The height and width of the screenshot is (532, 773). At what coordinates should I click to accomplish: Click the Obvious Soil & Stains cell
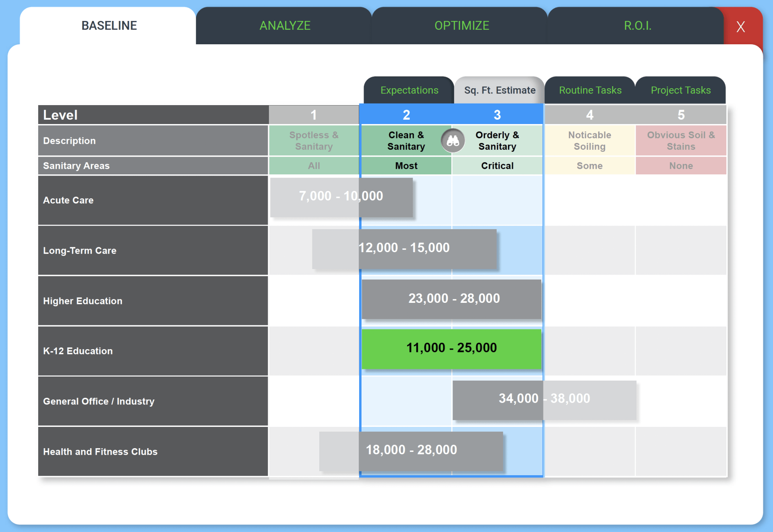pyautogui.click(x=681, y=141)
